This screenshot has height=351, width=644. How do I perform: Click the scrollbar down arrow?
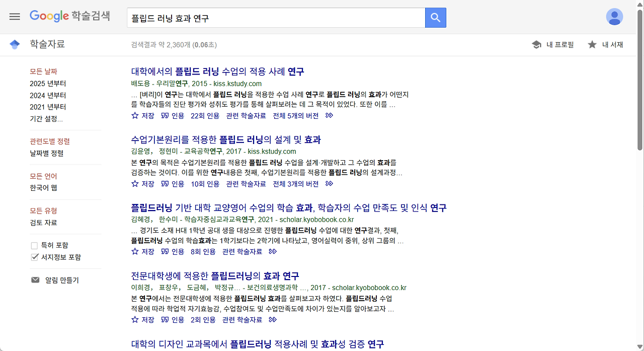coord(639,346)
